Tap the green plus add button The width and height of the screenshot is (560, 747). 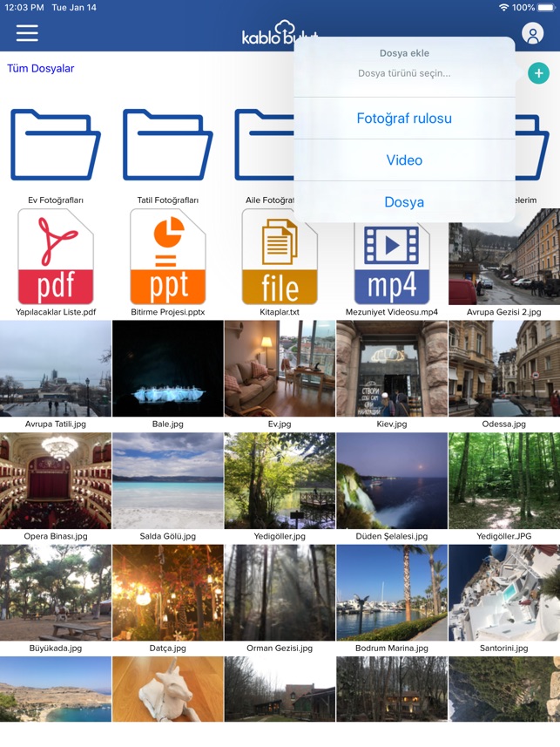click(538, 73)
